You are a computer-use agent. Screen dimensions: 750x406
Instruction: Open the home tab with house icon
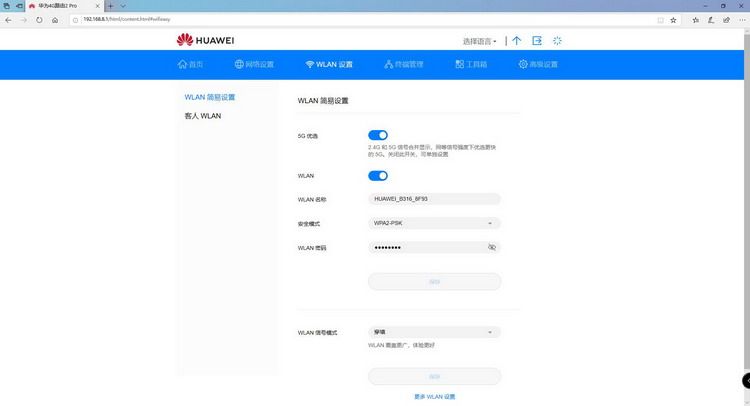click(190, 64)
